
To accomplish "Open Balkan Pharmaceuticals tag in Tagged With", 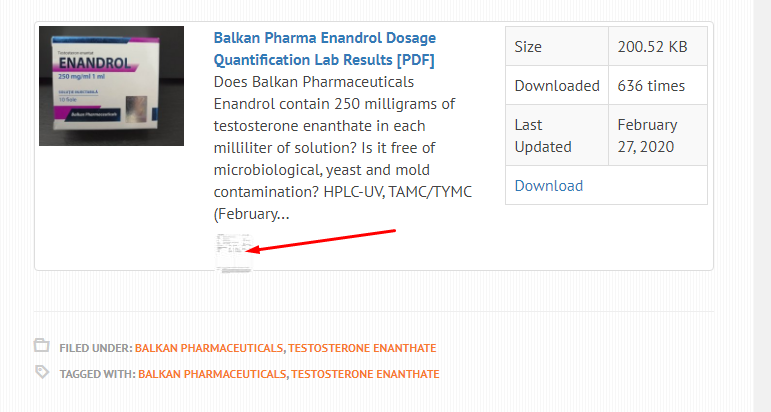I will (x=212, y=374).
